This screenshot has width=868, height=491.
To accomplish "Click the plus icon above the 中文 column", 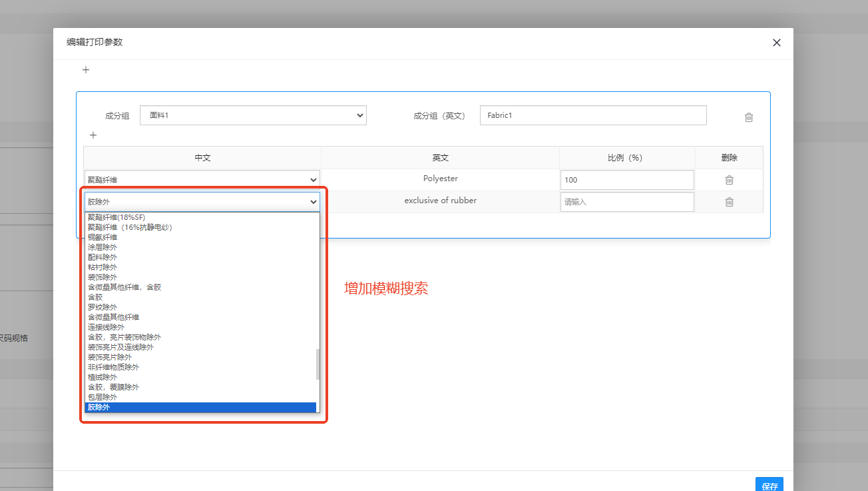I will click(x=93, y=135).
